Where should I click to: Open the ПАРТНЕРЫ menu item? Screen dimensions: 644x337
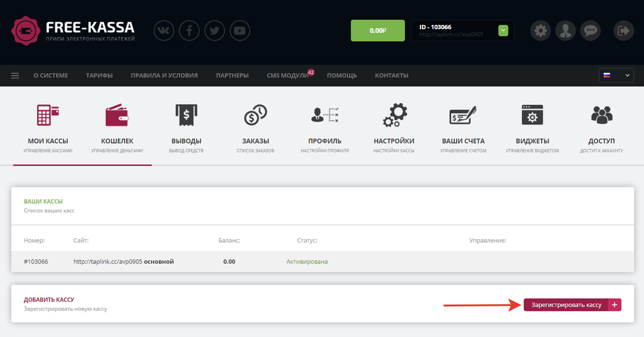(233, 76)
